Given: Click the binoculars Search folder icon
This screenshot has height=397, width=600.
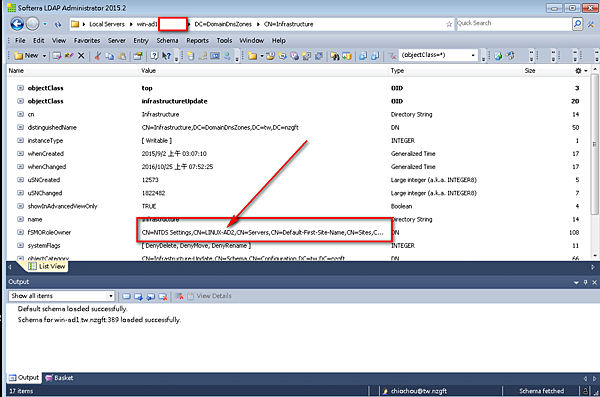Looking at the screenshot, I should (x=335, y=56).
